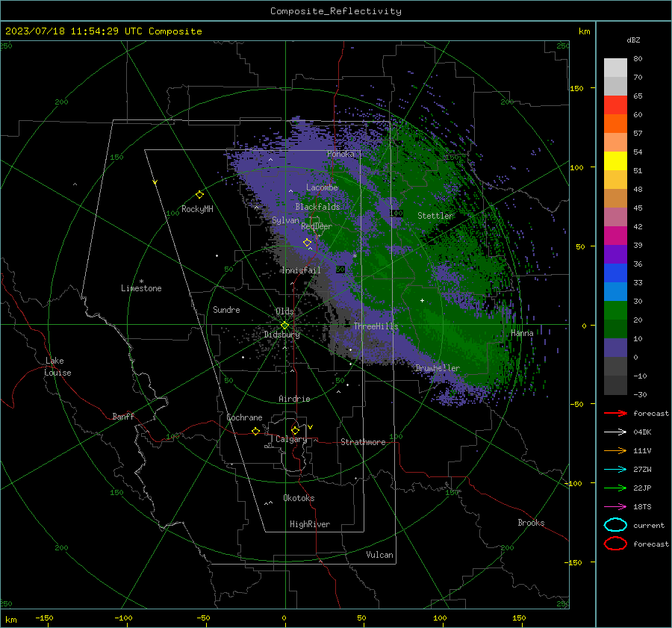This screenshot has width=672, height=628.
Task: Click the HighRiver label
Action: click(310, 524)
